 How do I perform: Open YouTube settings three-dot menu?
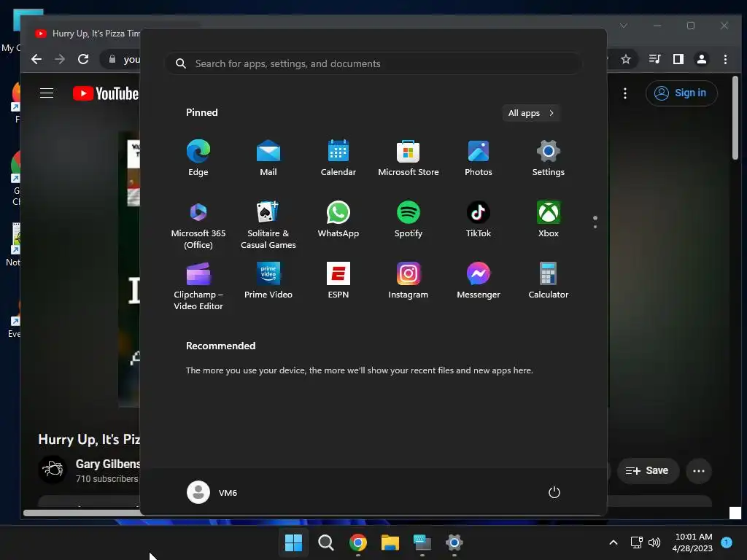(x=625, y=93)
